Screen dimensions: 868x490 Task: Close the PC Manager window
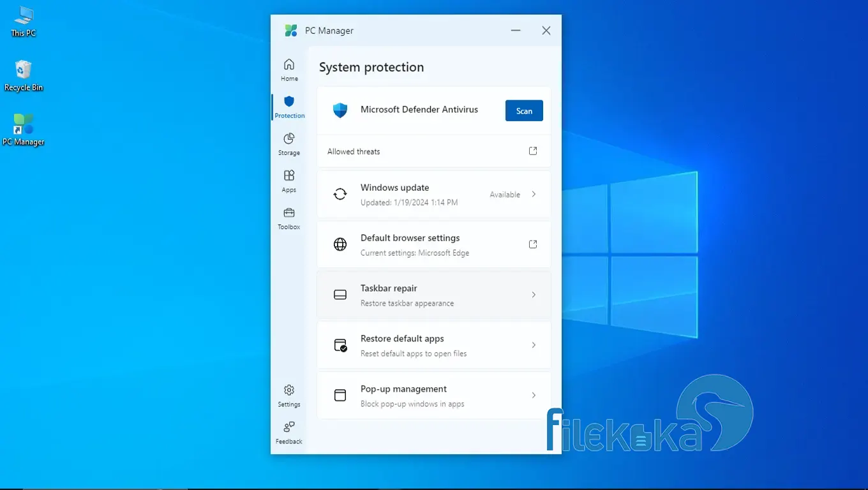546,31
